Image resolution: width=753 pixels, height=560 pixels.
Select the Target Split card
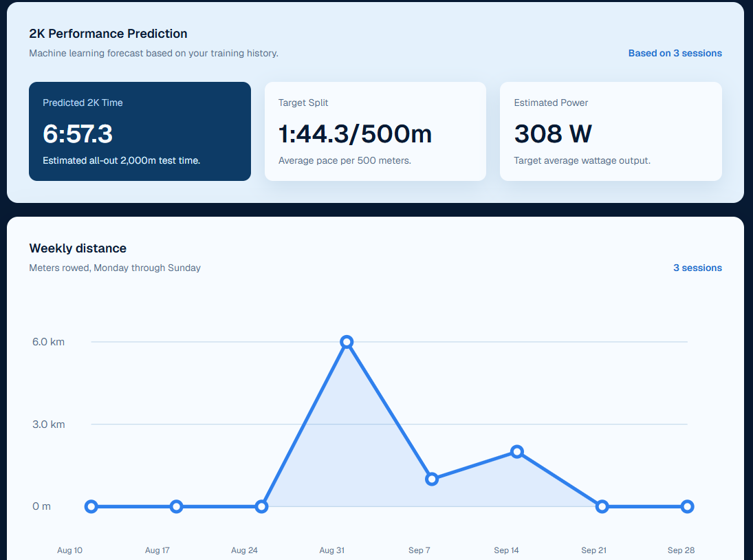coord(375,131)
